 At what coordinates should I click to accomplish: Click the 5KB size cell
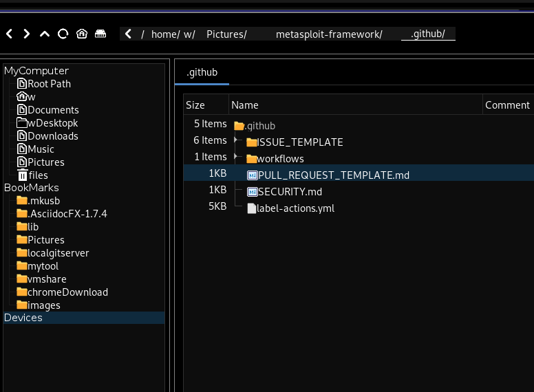point(217,206)
